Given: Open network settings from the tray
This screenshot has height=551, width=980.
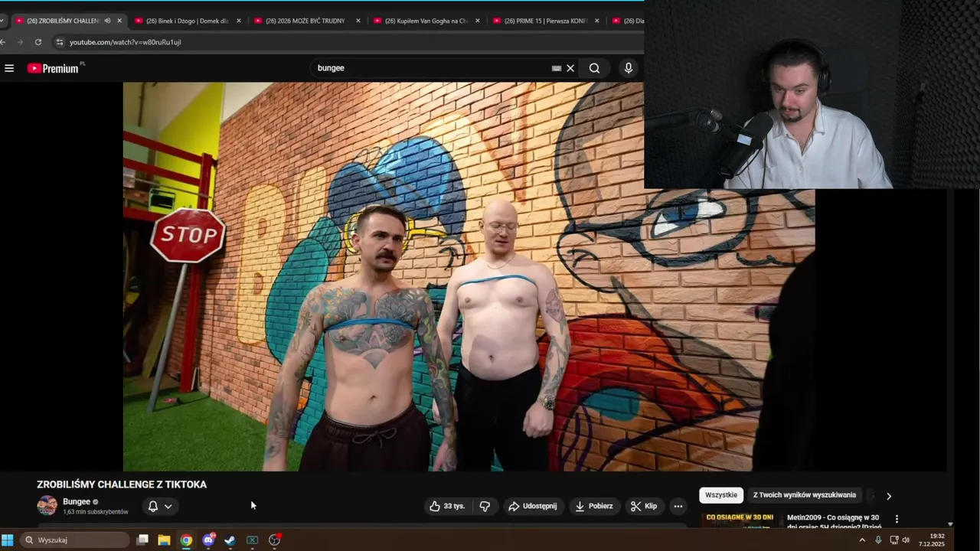Looking at the screenshot, I should [894, 540].
